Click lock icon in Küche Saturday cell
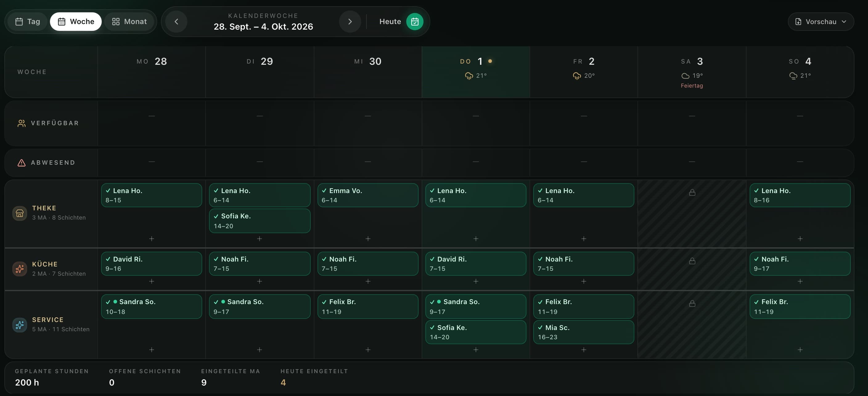Viewport: 868px width, 396px height. 692,261
